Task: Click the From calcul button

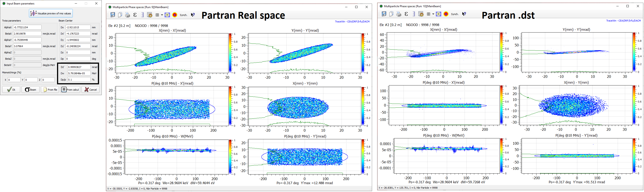Action: (70, 90)
